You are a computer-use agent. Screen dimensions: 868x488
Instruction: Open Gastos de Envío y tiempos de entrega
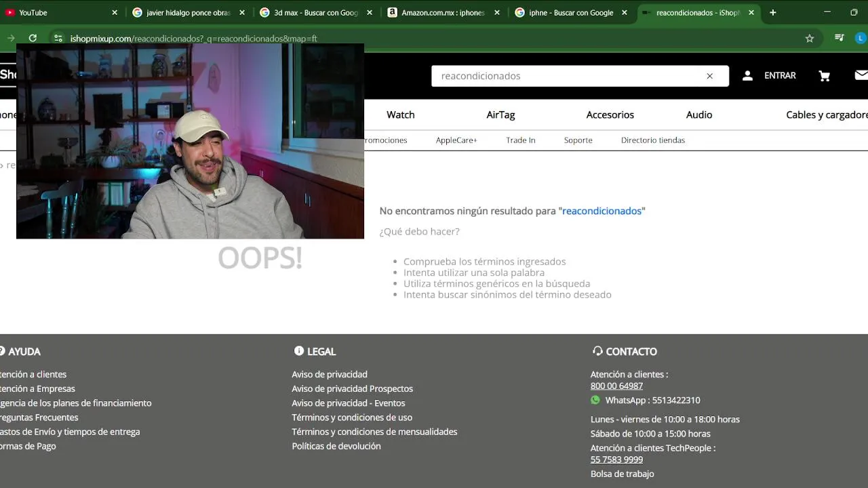tap(70, 432)
